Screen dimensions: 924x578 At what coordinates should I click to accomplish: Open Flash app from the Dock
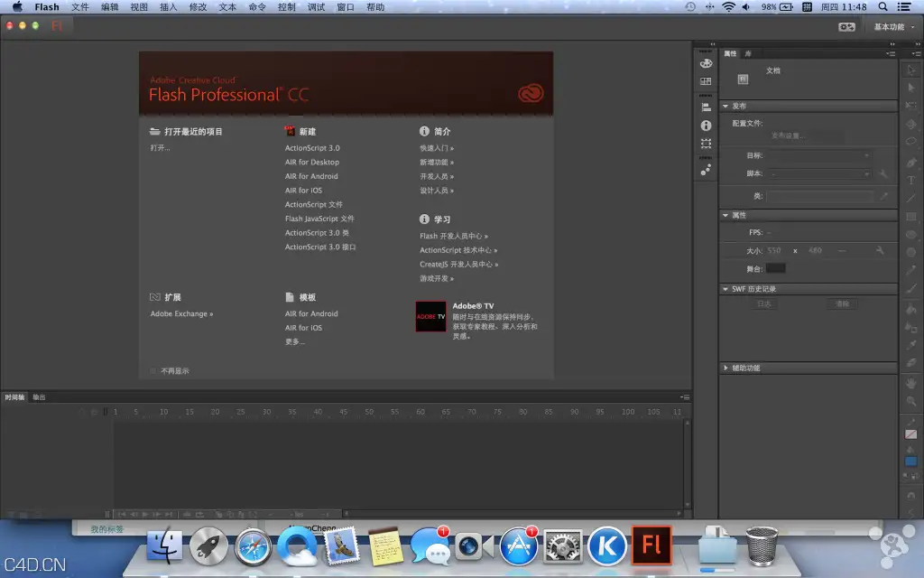(x=651, y=545)
